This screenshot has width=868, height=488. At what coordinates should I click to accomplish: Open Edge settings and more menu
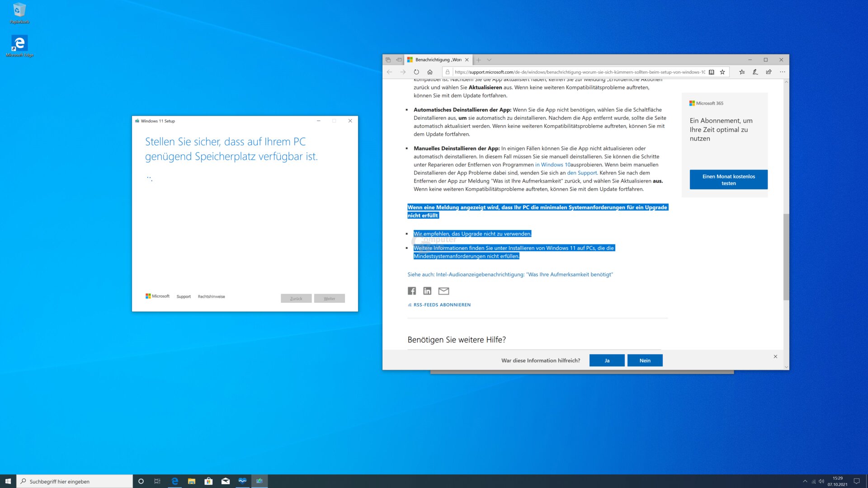783,72
